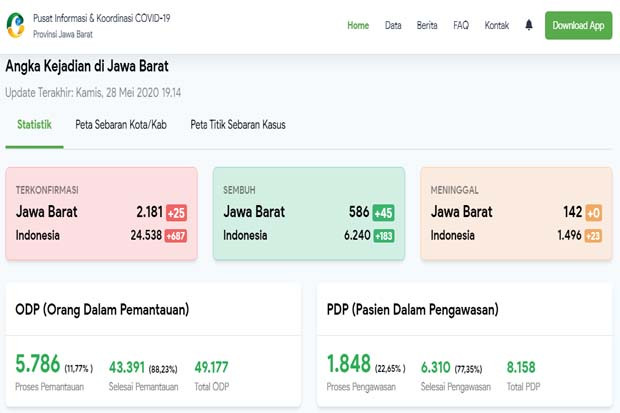Click Pusat Informasi & Koordinasi COVID-19 title
Image resolution: width=620 pixels, height=413 pixels.
(102, 18)
